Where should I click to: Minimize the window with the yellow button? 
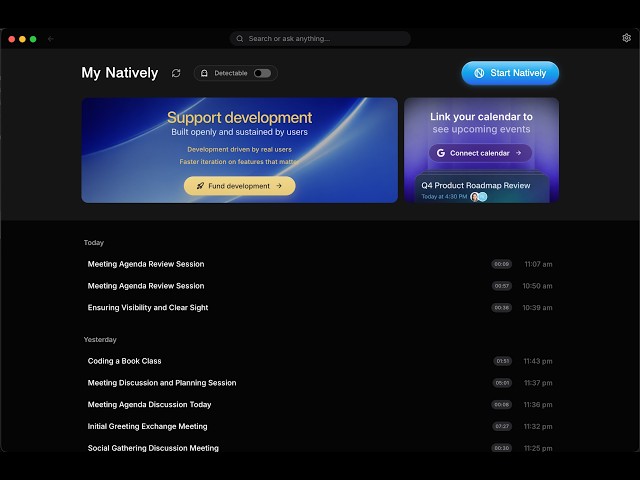tap(22, 39)
